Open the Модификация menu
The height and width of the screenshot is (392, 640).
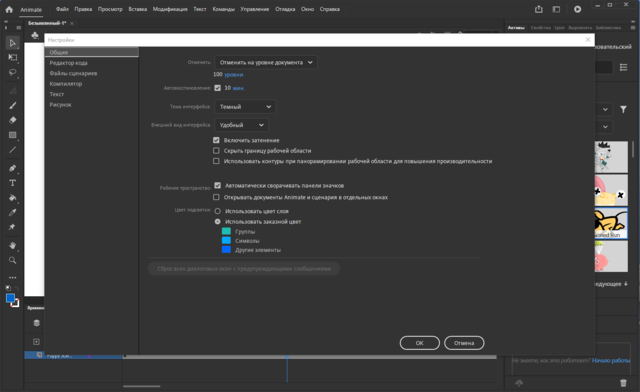(x=170, y=9)
